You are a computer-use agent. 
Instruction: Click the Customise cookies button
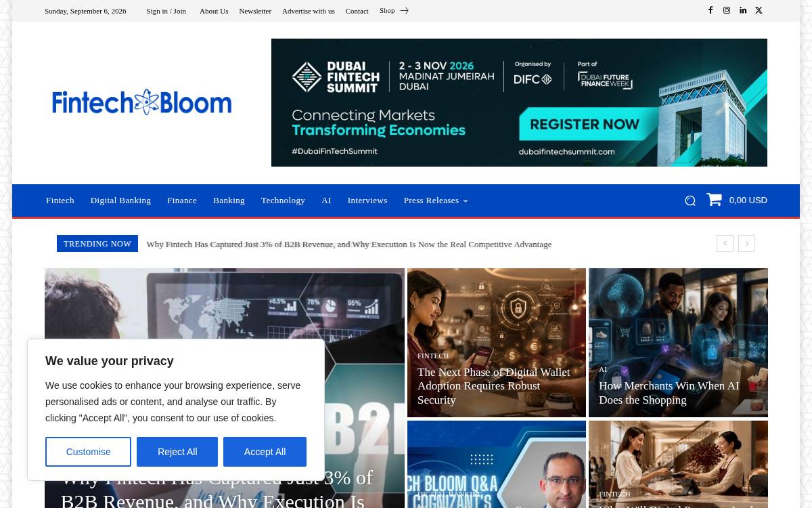pos(88,452)
